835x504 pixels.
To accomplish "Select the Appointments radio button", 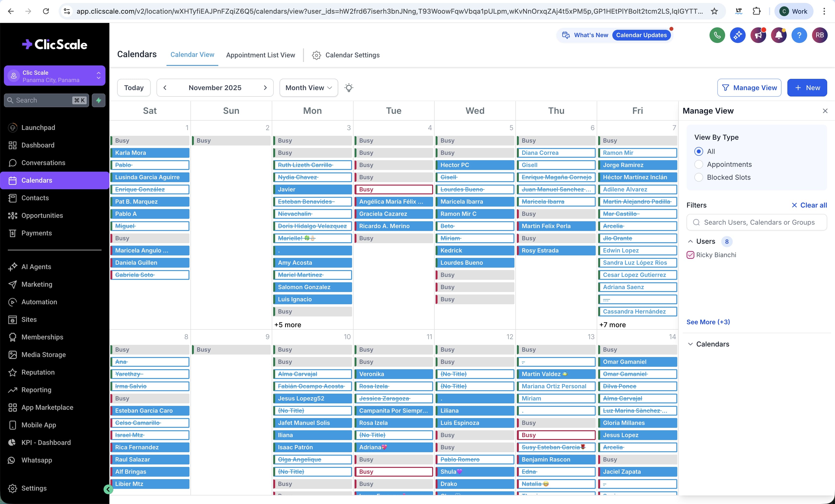I will coord(699,164).
